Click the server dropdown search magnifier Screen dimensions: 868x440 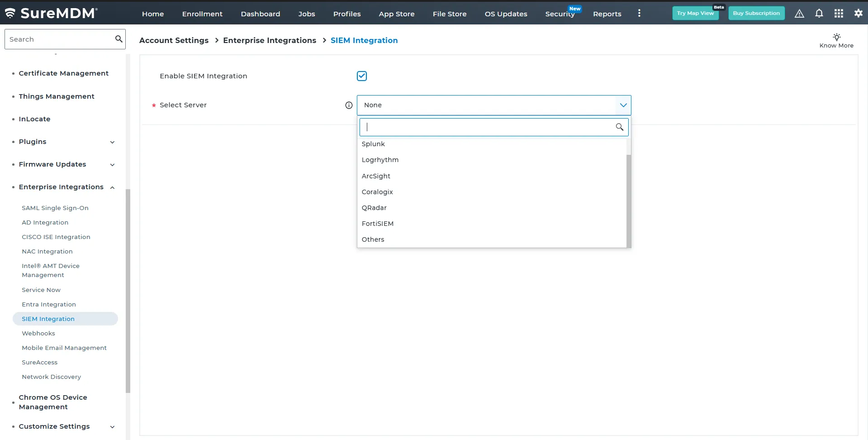click(x=619, y=127)
